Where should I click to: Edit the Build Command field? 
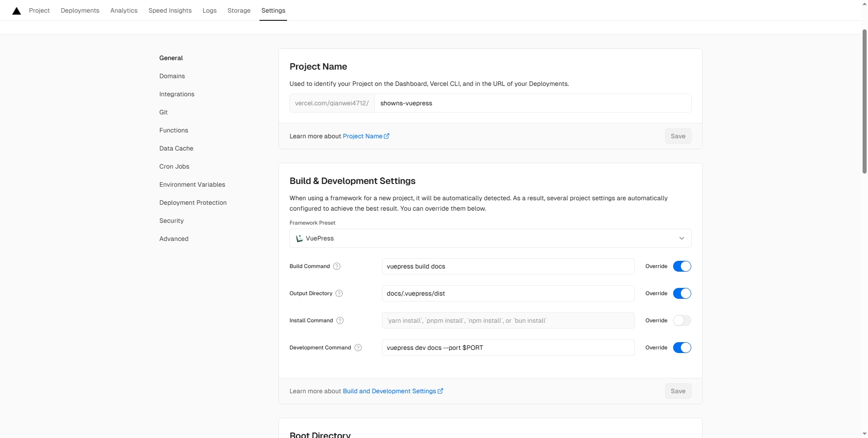coord(508,266)
